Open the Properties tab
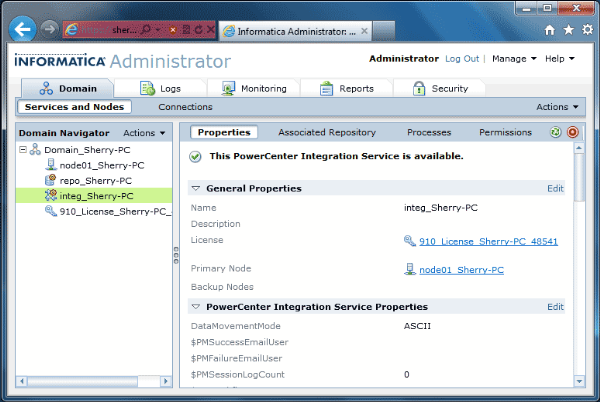 (224, 132)
